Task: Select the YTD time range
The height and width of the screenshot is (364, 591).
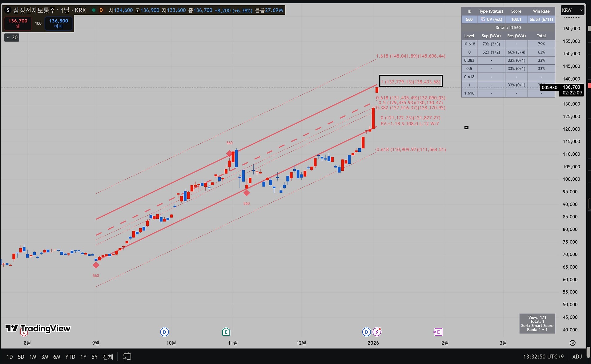Action: pyautogui.click(x=70, y=357)
